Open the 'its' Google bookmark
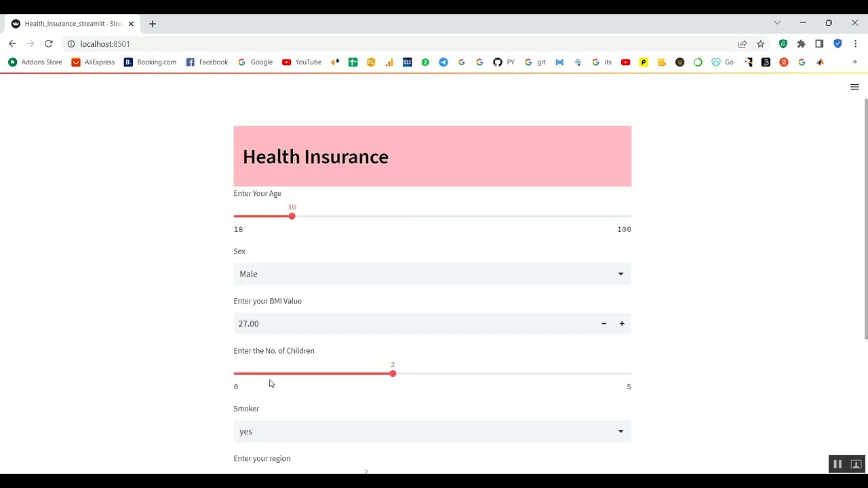Viewport: 868px width, 488px height. pyautogui.click(x=601, y=62)
